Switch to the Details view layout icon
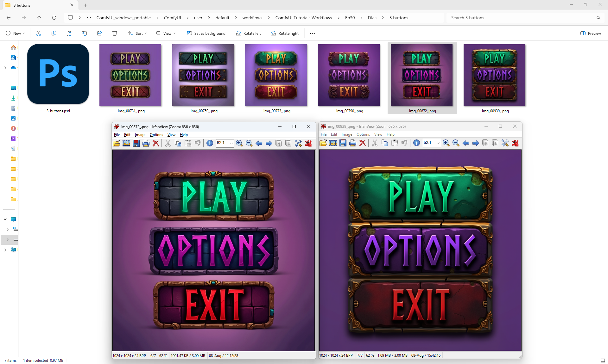The image size is (608, 364). coord(595,360)
